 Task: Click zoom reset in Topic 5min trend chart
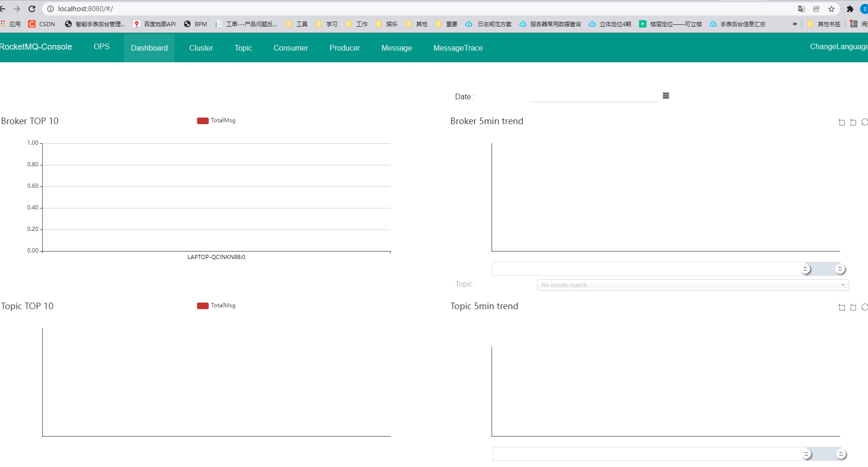(x=853, y=307)
